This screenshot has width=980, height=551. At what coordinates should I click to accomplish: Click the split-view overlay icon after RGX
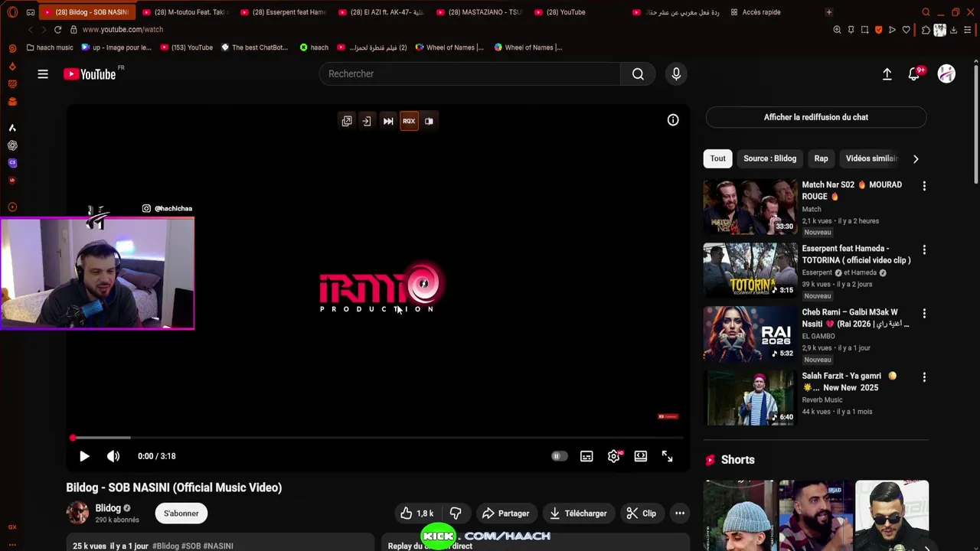coord(429,121)
